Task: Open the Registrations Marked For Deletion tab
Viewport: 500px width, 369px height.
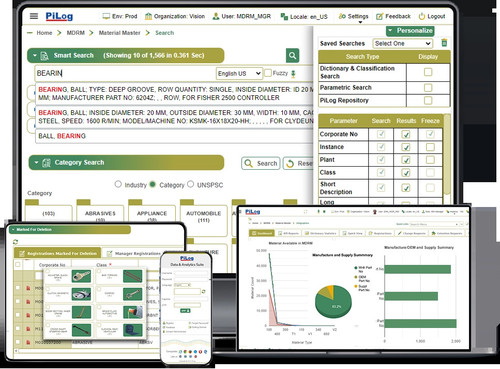Action: pyautogui.click(x=58, y=253)
